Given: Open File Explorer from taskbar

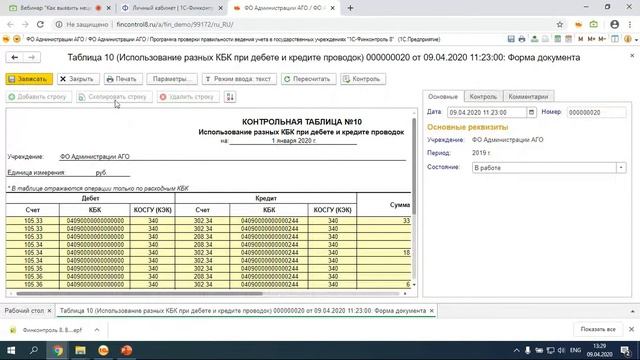Looking at the screenshot, I should point(80,351).
